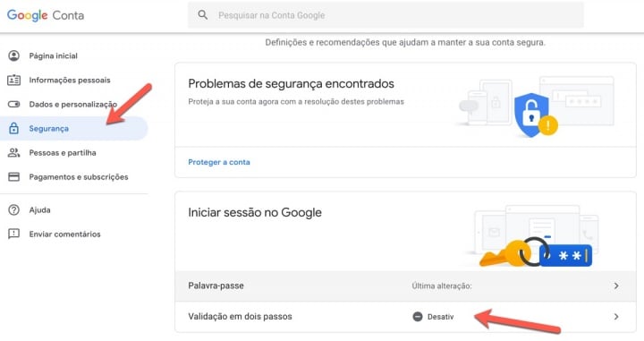Select the Segurança padlock icon
644x341 pixels.
click(x=14, y=128)
